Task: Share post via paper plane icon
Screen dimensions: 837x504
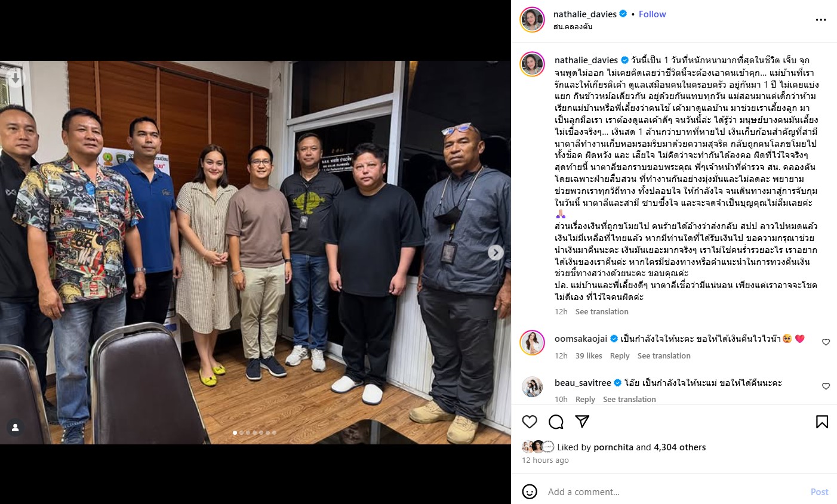Action: [582, 422]
